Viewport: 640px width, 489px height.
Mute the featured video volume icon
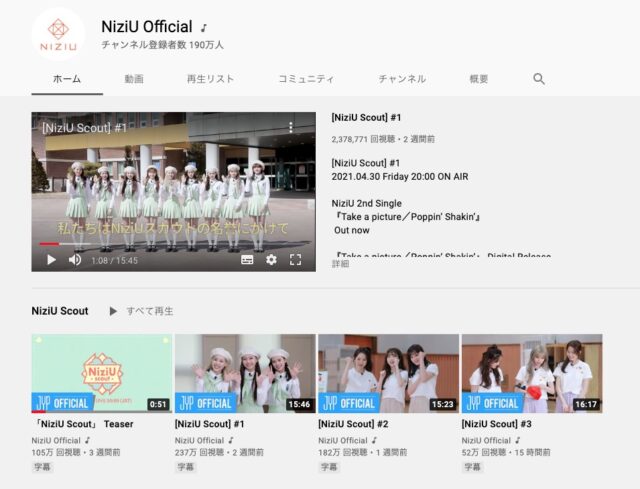pyautogui.click(x=75, y=260)
